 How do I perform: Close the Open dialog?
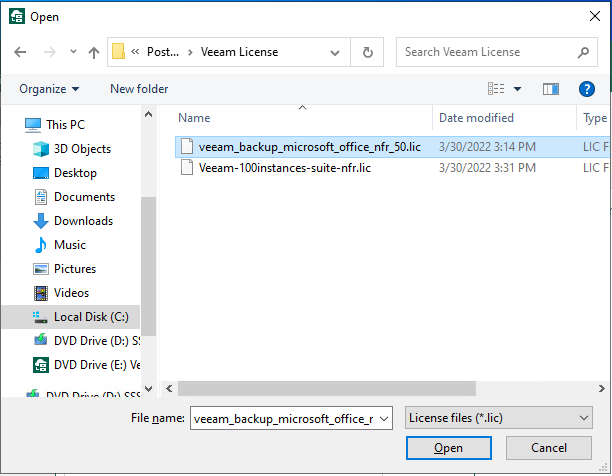pos(594,16)
